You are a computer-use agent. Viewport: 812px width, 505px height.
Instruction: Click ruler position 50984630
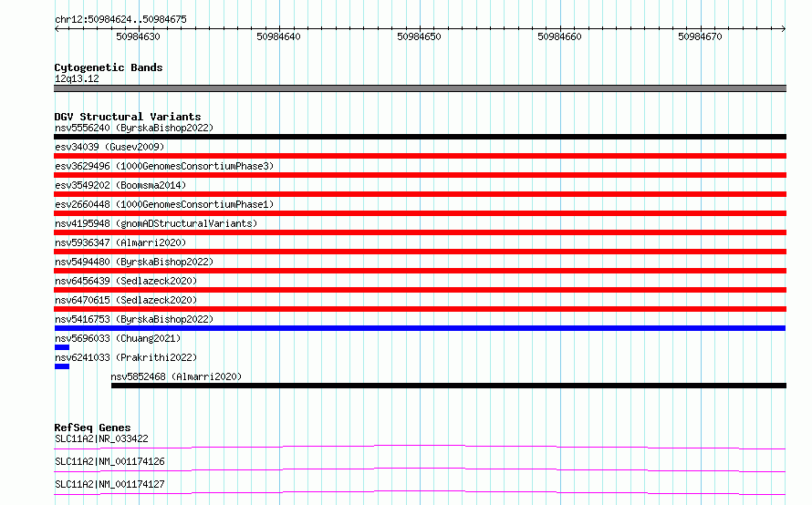click(139, 36)
